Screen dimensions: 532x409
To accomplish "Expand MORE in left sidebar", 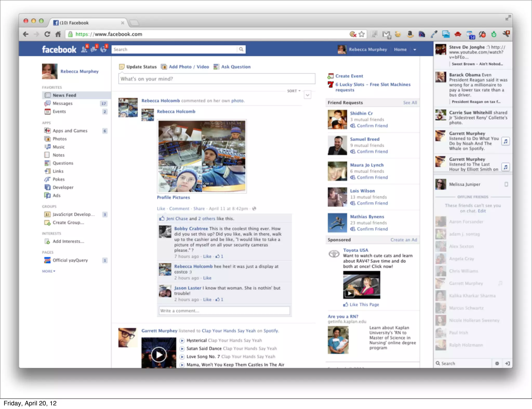I will tap(49, 271).
